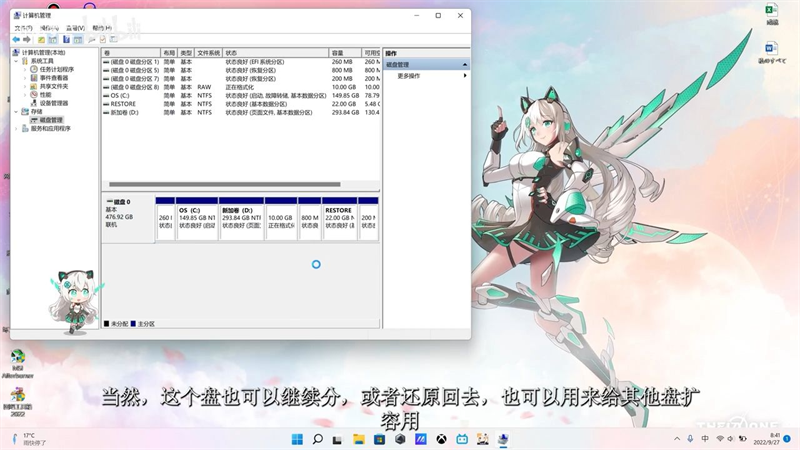Open the Bilibili app from taskbar
Screen dimensions: 800x450
click(462, 439)
